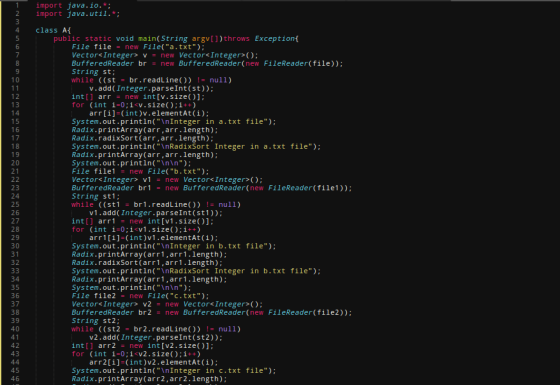Click line number 1 in the gutter

(x=17, y=5)
